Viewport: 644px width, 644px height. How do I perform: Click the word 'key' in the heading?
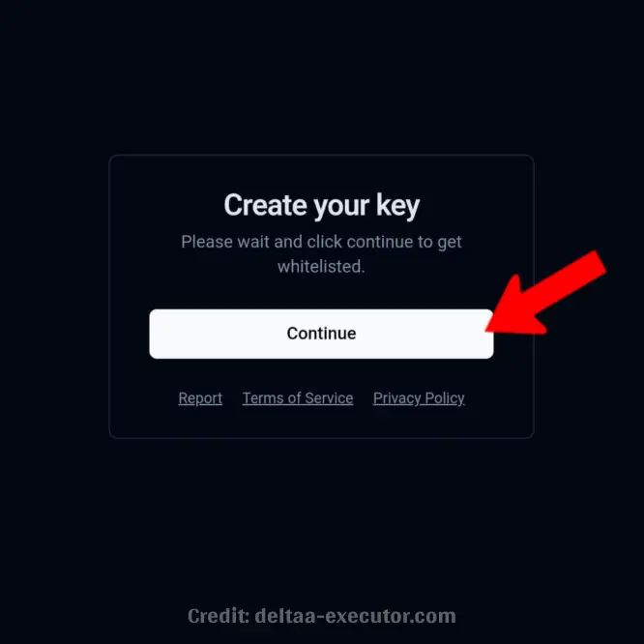pos(398,206)
